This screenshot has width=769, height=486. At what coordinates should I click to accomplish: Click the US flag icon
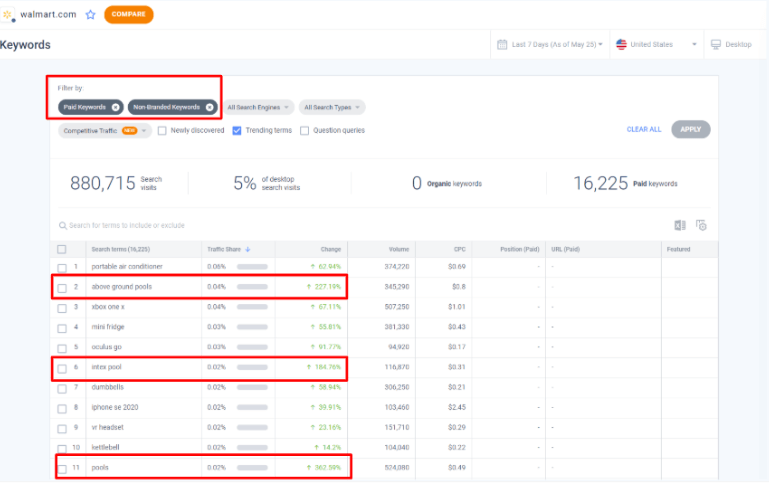[621, 44]
